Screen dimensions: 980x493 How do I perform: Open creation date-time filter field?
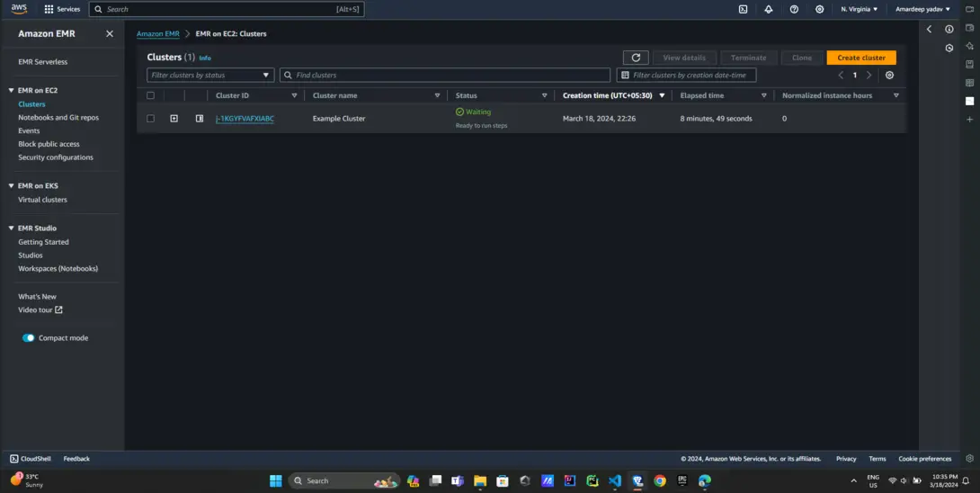[x=686, y=75]
